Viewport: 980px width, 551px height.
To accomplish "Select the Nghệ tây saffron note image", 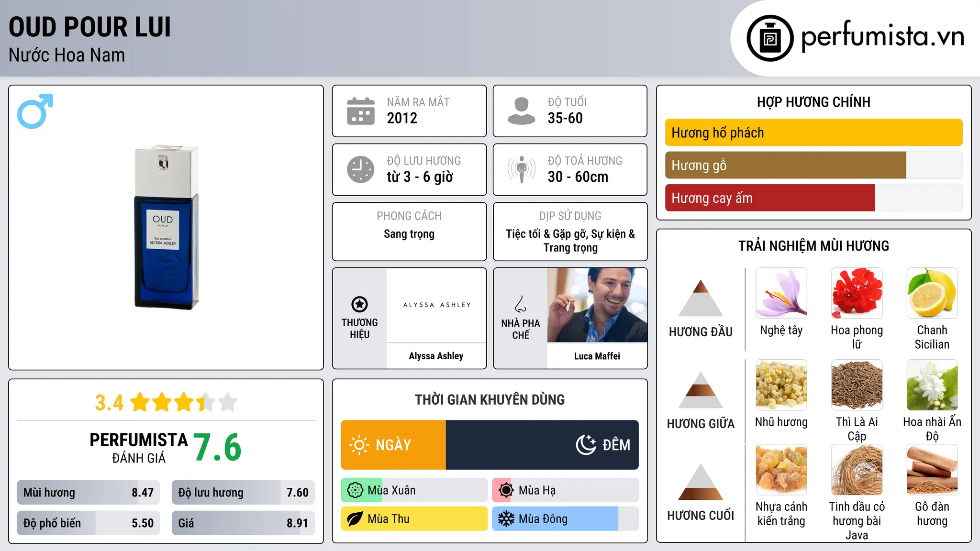I will 781,293.
